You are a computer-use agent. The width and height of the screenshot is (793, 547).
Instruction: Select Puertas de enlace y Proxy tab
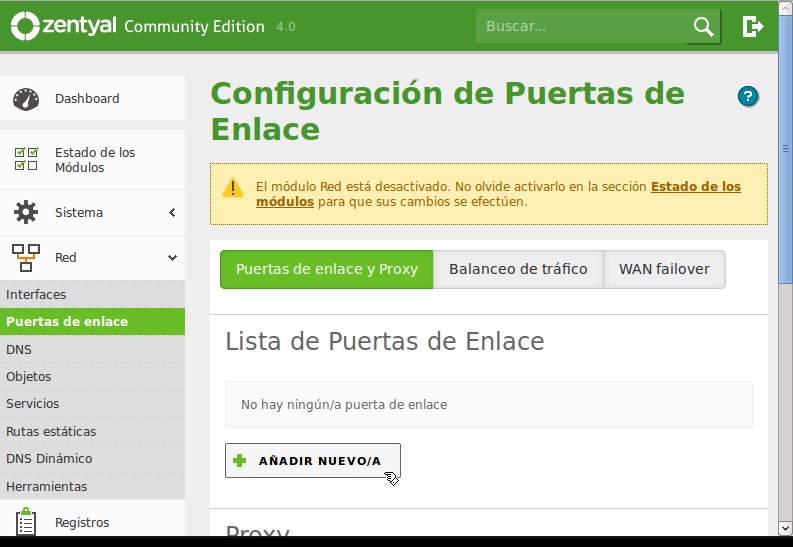click(x=327, y=269)
